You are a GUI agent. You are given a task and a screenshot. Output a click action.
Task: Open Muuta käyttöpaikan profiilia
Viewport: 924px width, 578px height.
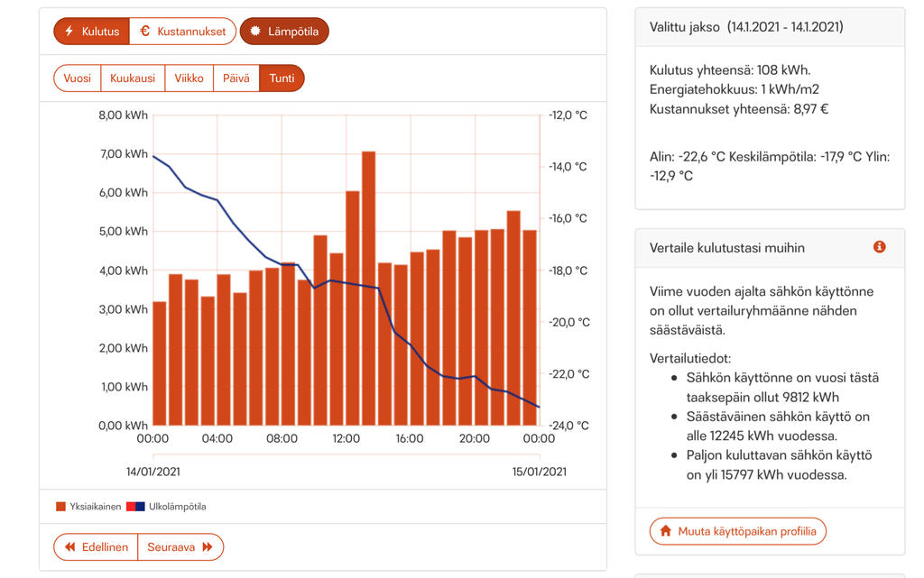(x=737, y=531)
